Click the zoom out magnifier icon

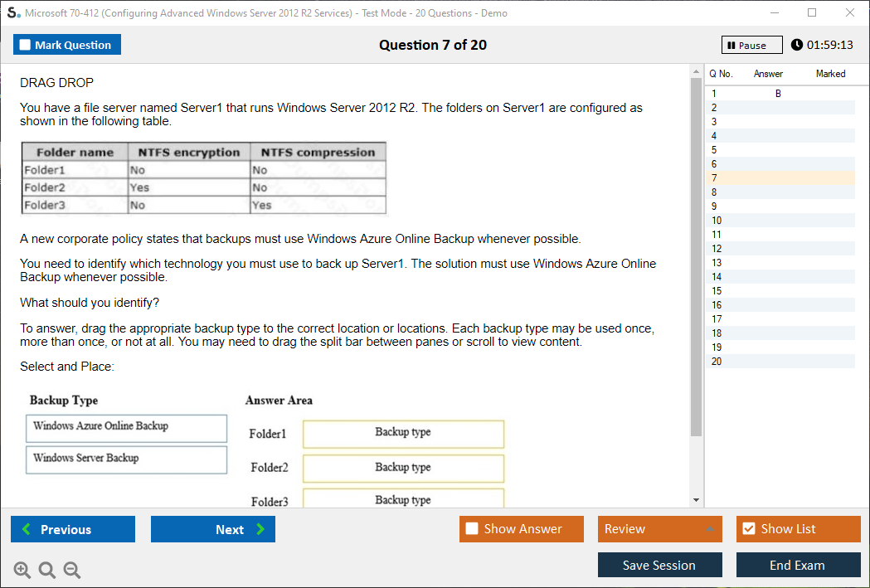click(x=72, y=570)
